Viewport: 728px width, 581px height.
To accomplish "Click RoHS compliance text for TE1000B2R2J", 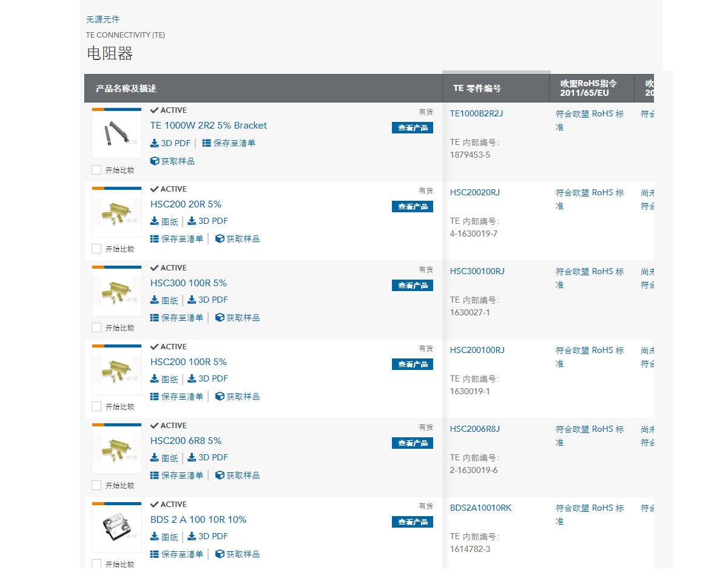I will [x=590, y=120].
